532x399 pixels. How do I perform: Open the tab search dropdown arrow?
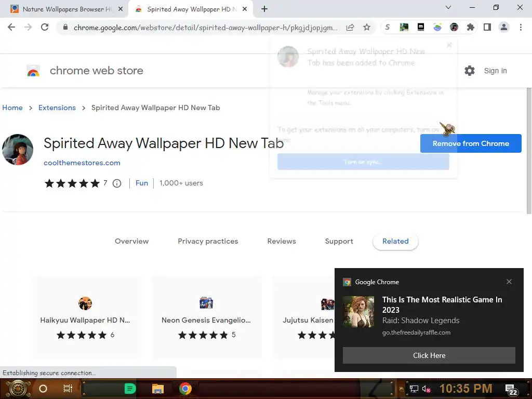point(448,7)
